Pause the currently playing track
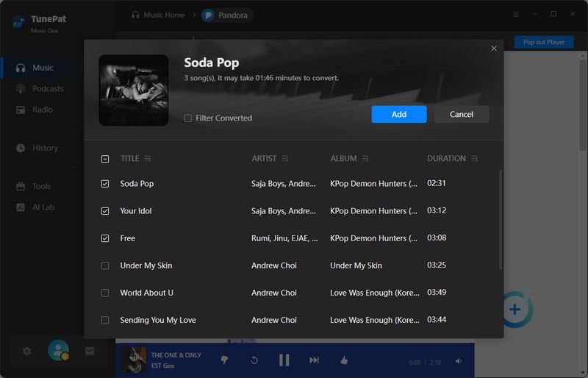588x378 pixels. [x=284, y=360]
